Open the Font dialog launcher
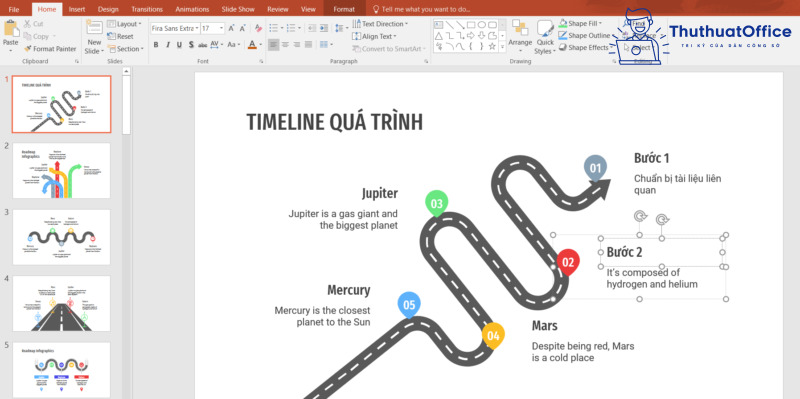This screenshot has height=399, width=800. [x=261, y=61]
